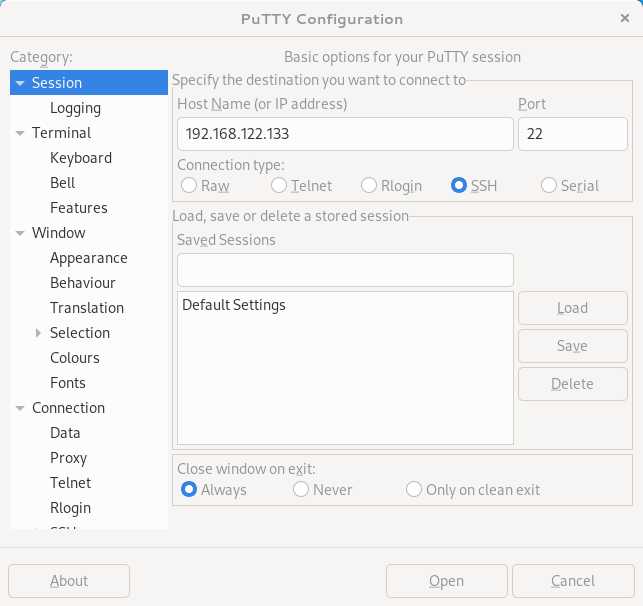Open the Translation settings
Image resolution: width=643 pixels, height=606 pixels.
pyautogui.click(x=89, y=308)
